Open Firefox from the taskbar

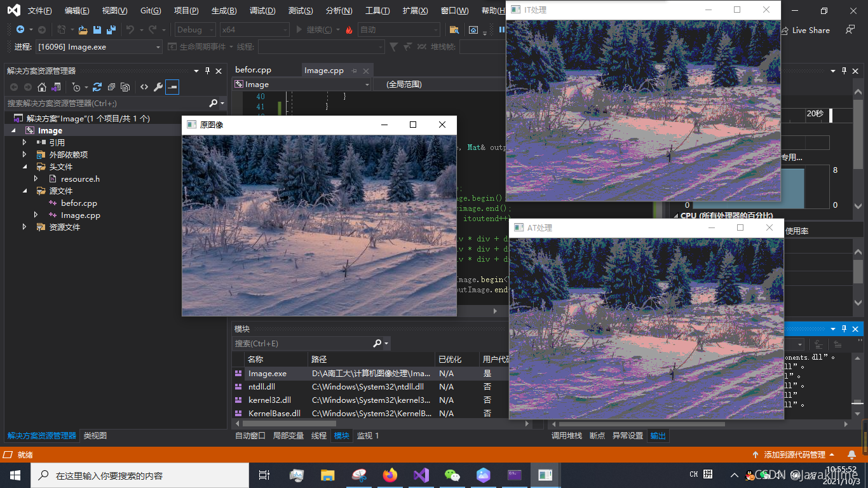click(390, 475)
